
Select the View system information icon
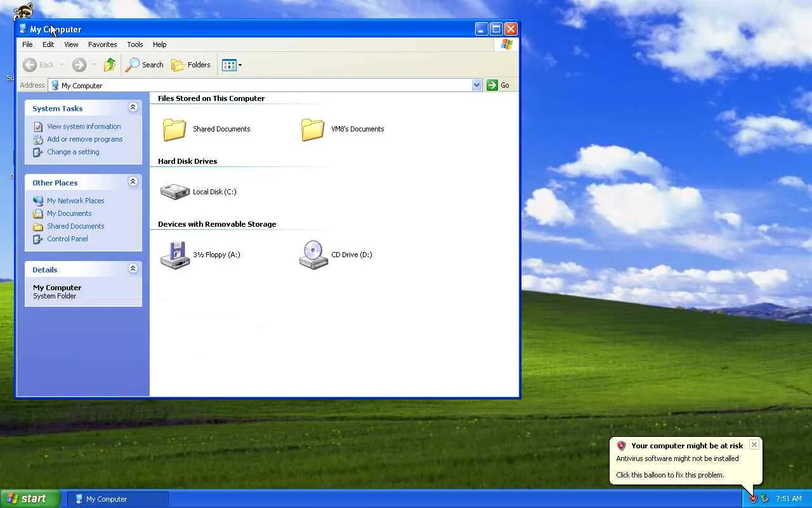[38, 126]
